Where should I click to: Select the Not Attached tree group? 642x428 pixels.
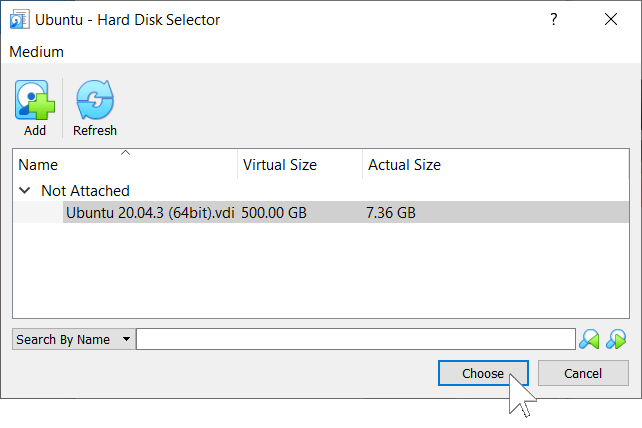pyautogui.click(x=85, y=191)
